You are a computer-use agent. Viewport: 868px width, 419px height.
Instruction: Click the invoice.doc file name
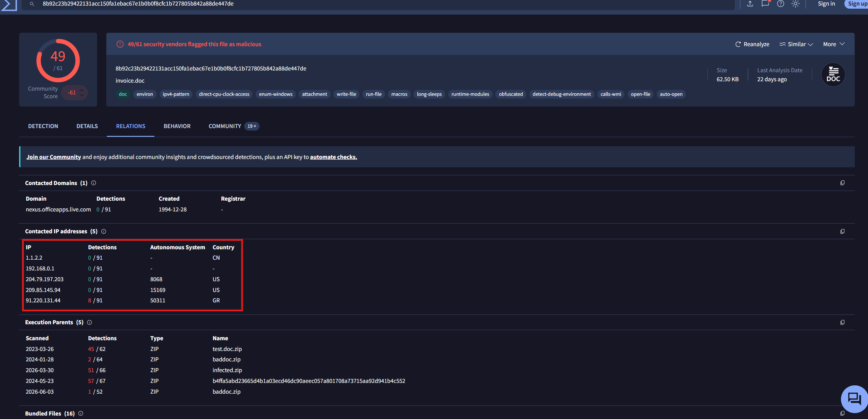click(130, 81)
